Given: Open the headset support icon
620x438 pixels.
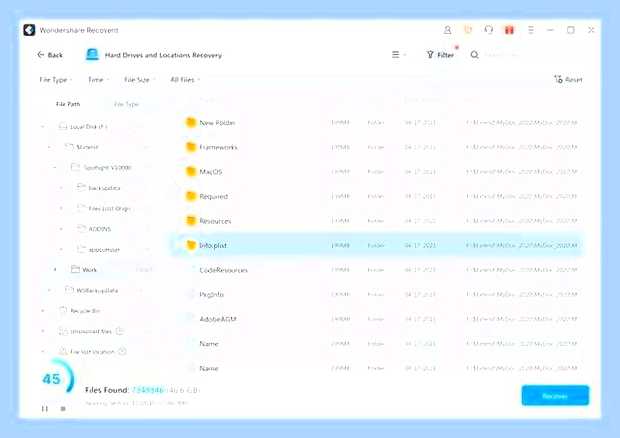Looking at the screenshot, I should coord(489,30).
